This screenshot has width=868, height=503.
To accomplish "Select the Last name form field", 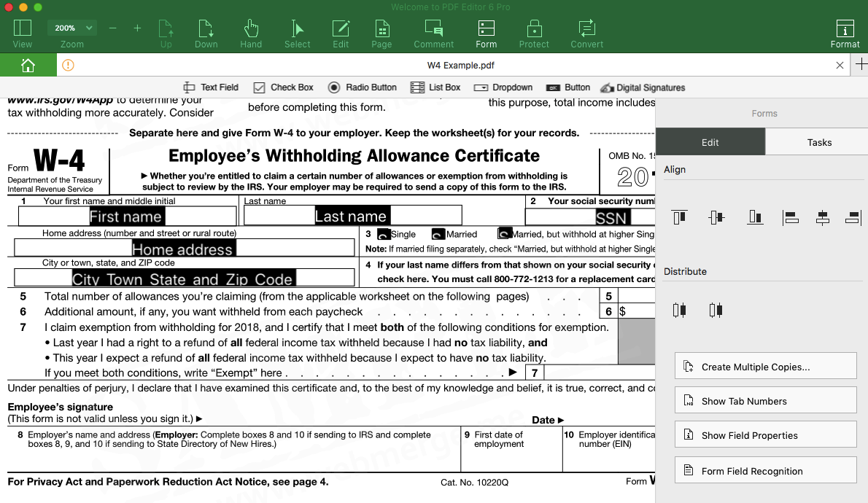I will (352, 215).
